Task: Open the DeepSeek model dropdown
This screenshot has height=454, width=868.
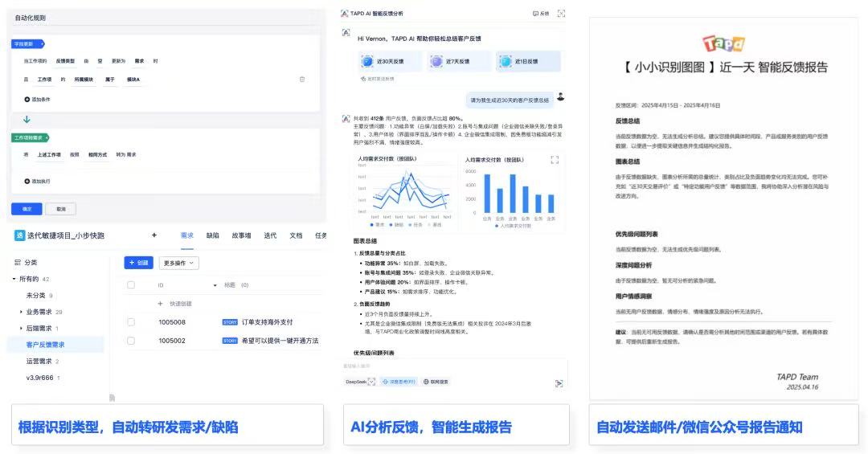Action: (x=360, y=382)
